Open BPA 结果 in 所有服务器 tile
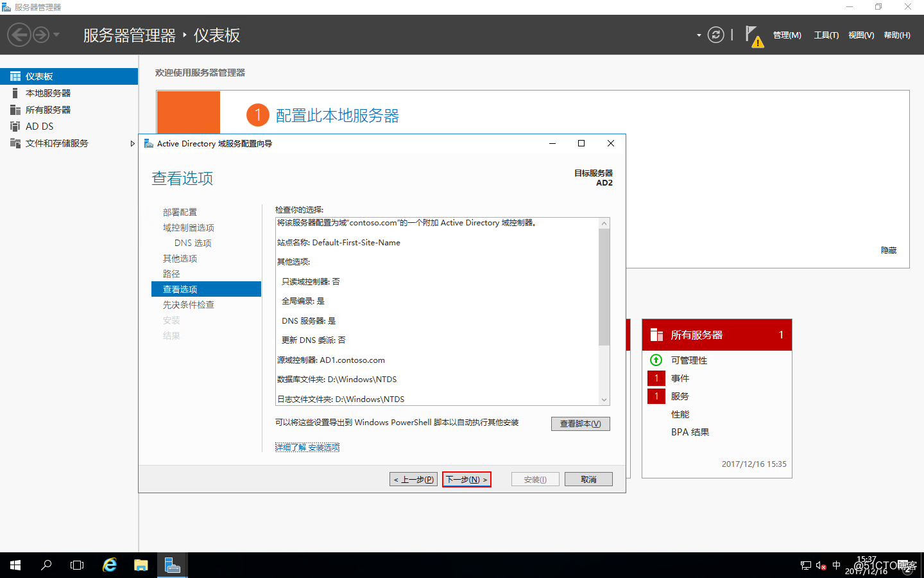Viewport: 924px width, 578px height. 690,432
